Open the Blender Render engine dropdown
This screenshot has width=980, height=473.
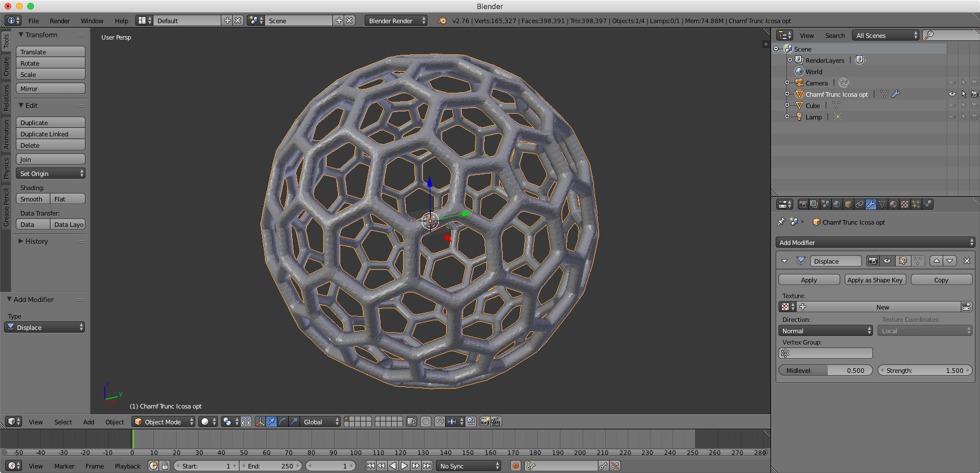(396, 20)
